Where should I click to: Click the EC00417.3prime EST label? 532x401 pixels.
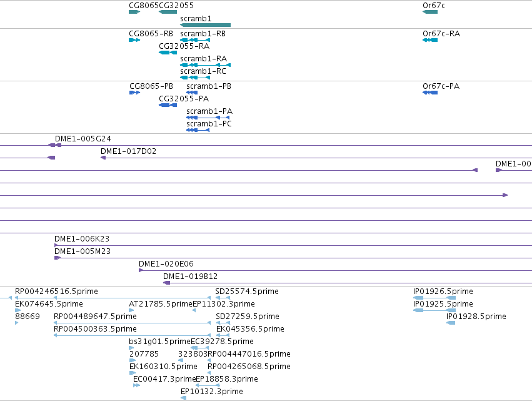[x=164, y=380]
